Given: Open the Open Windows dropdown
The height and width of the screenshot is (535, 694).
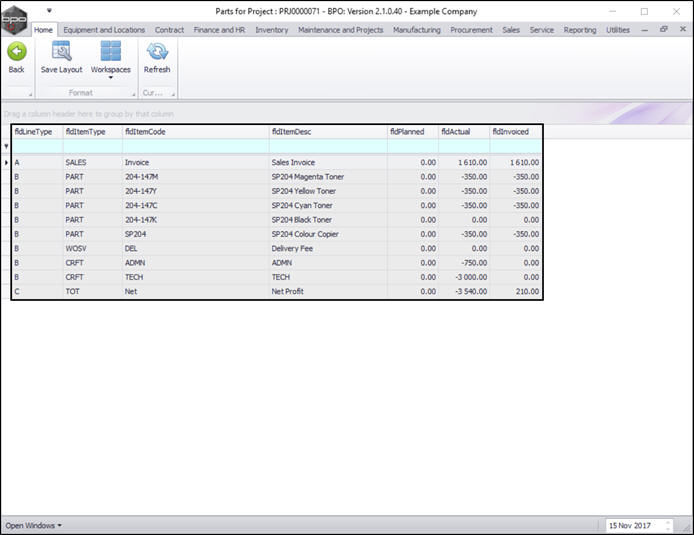Looking at the screenshot, I should (x=34, y=526).
